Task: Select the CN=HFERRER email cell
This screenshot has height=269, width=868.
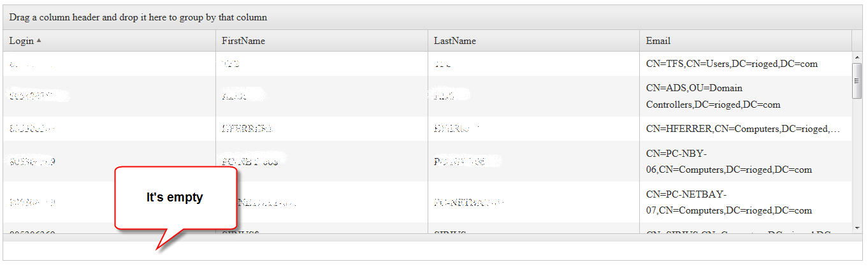Action: point(742,129)
